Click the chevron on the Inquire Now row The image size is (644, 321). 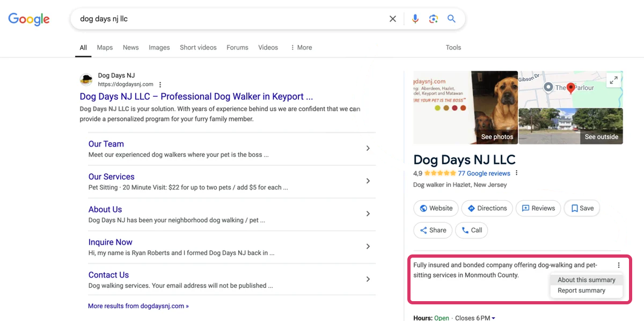pos(368,246)
